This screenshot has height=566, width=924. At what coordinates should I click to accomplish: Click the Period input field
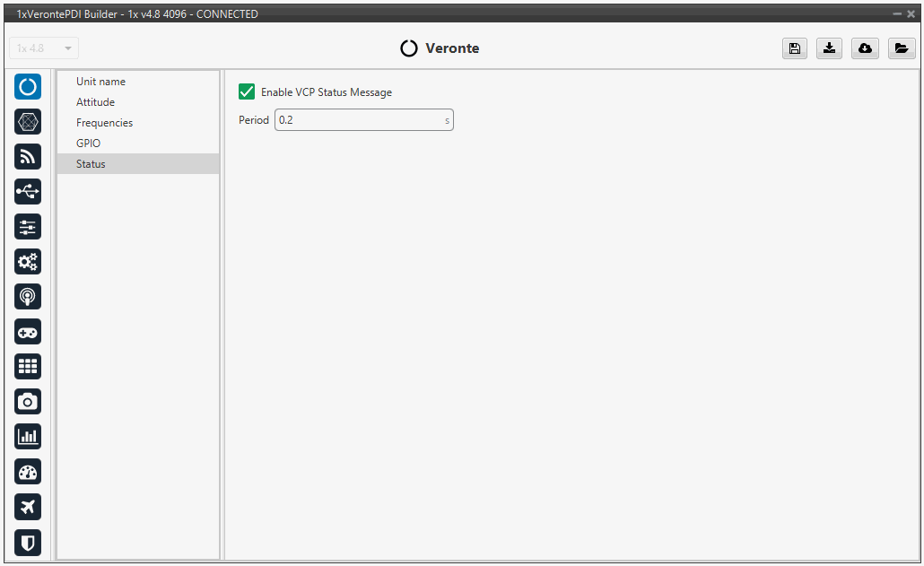click(x=359, y=120)
